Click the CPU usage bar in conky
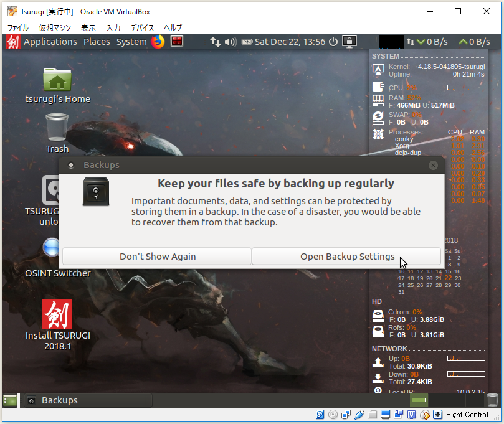 click(466, 87)
